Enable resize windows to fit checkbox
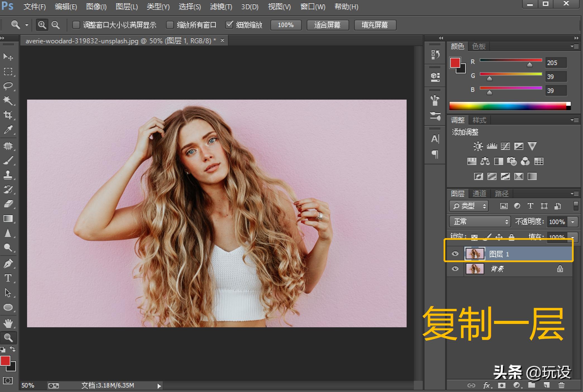The image size is (583, 392). 76,25
